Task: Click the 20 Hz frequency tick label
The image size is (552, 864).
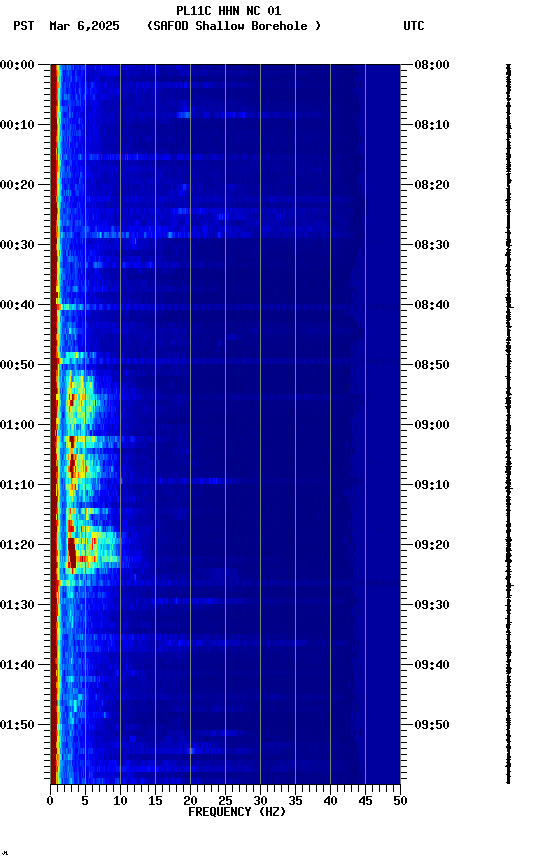Action: tap(190, 801)
